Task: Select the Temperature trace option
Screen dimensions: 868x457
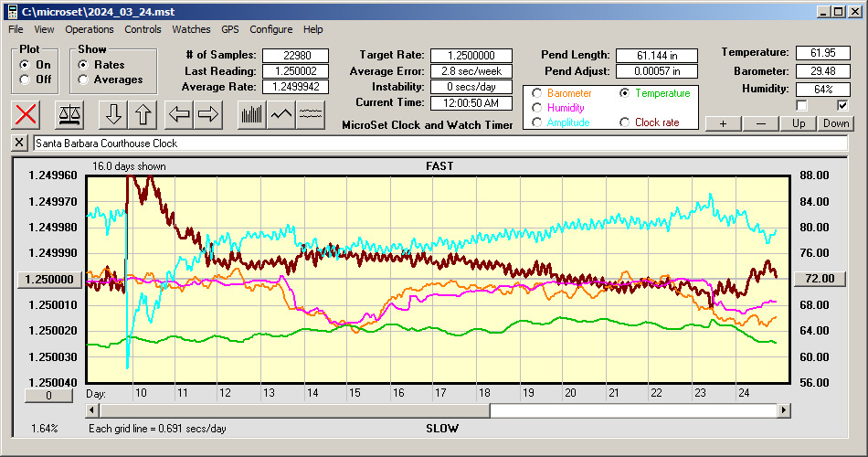Action: (624, 93)
